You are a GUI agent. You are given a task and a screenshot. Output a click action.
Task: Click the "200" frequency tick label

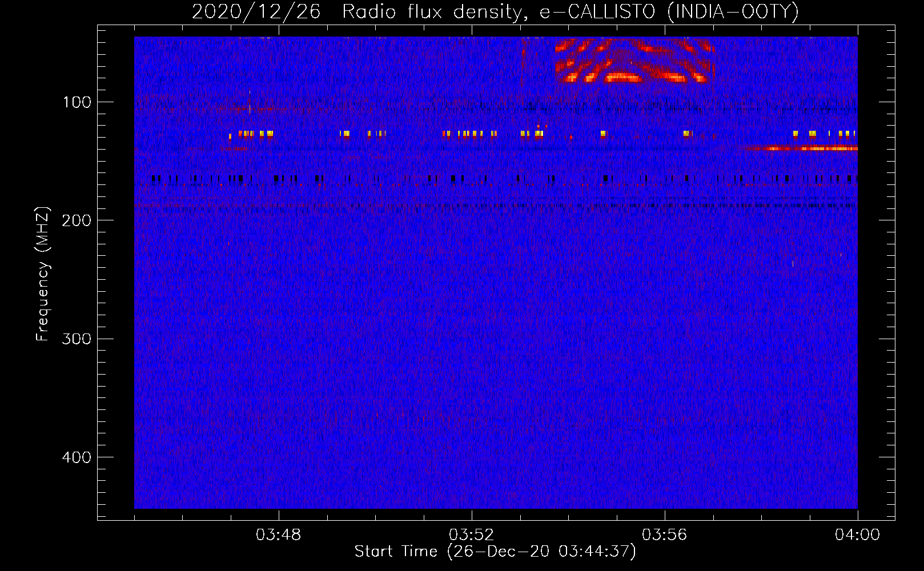(x=77, y=220)
